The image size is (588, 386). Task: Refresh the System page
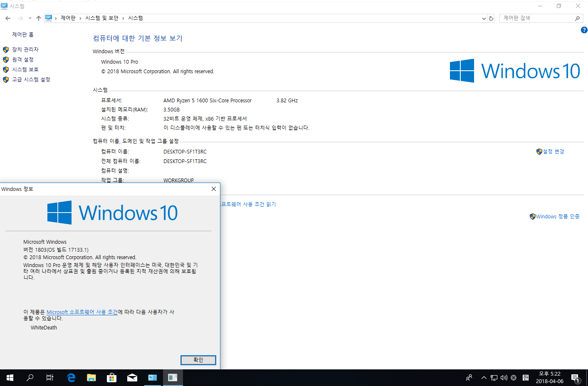coord(491,18)
